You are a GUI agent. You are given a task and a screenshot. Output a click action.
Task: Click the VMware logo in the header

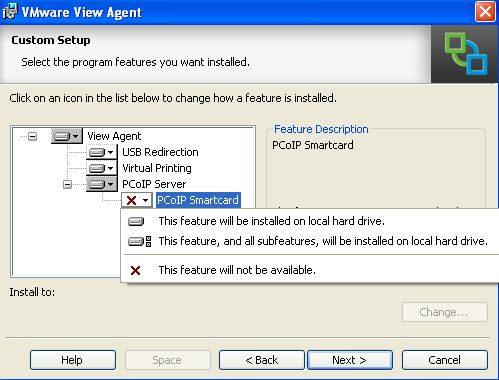coord(466,53)
